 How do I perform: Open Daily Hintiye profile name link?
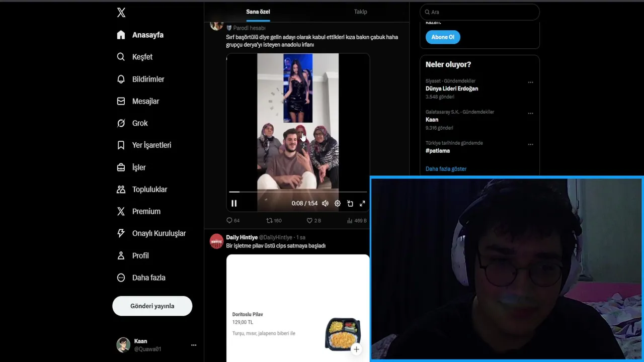click(x=242, y=237)
